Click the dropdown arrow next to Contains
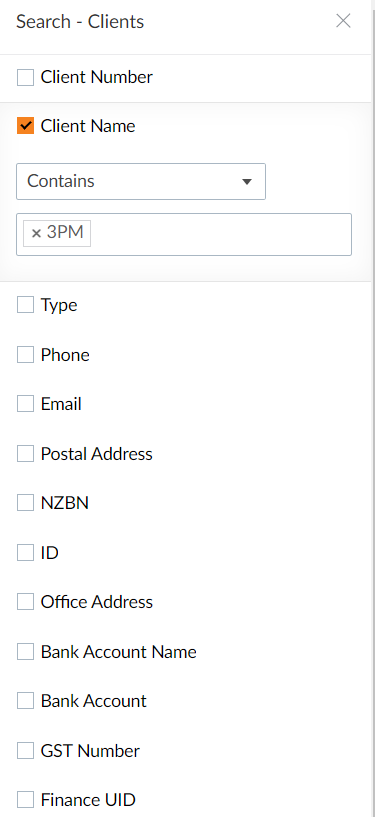Viewport: 375px width, 817px height. [247, 182]
